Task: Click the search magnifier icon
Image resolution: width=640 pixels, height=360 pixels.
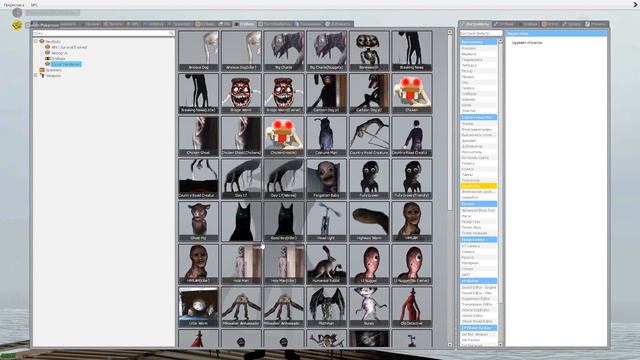Action: (171, 33)
